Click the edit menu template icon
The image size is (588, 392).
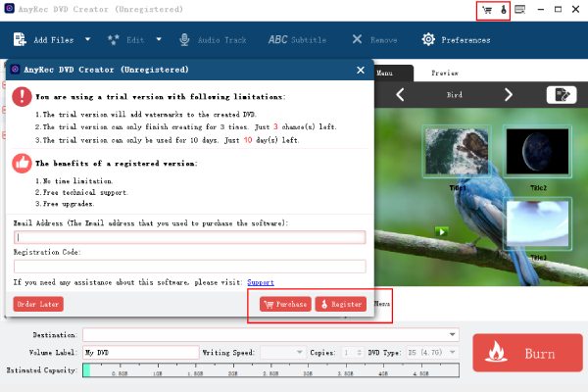click(x=562, y=94)
